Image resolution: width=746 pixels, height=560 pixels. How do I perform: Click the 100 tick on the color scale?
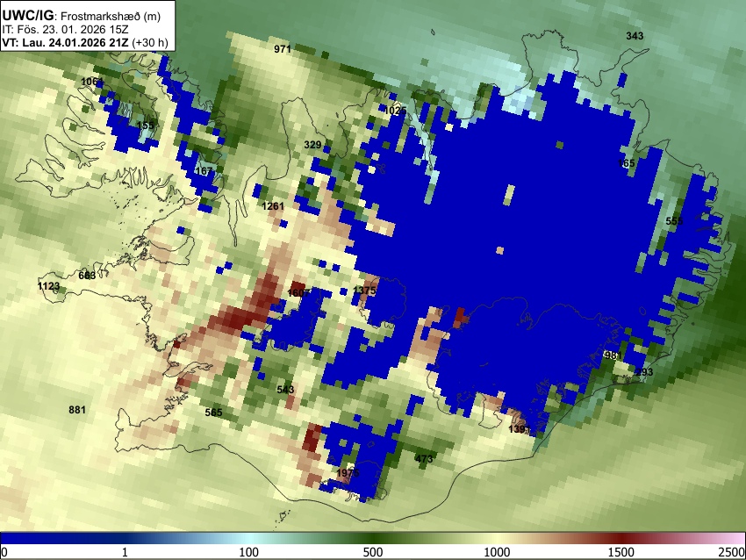249,552
